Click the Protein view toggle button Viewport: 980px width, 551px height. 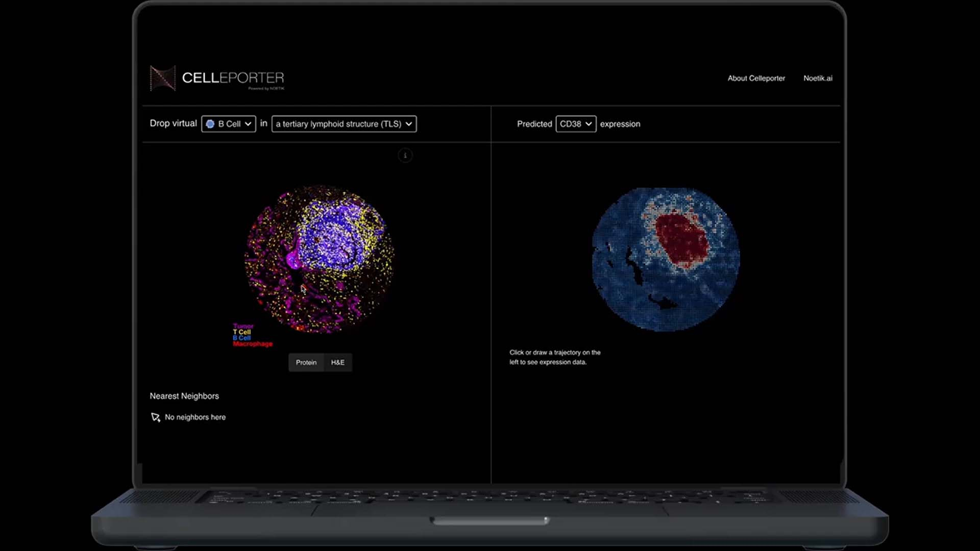point(306,362)
